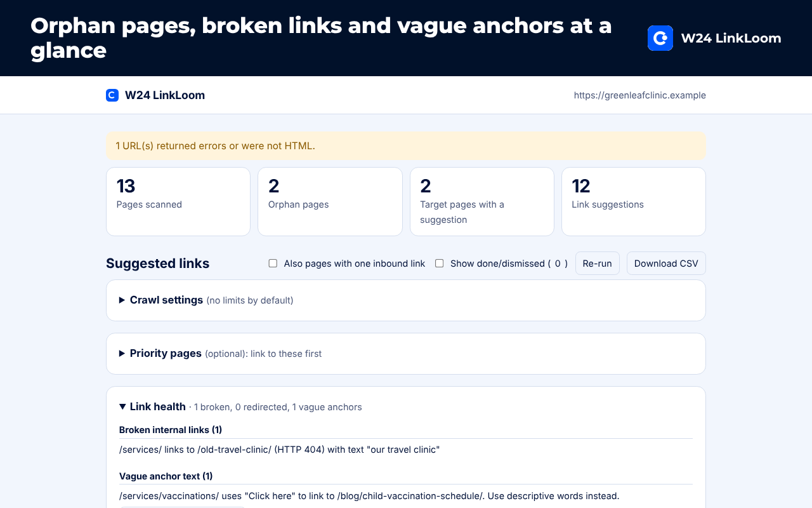Click the W24 LinkLoom logo icon in banner
Viewport: 812px width, 508px height.
point(660,38)
